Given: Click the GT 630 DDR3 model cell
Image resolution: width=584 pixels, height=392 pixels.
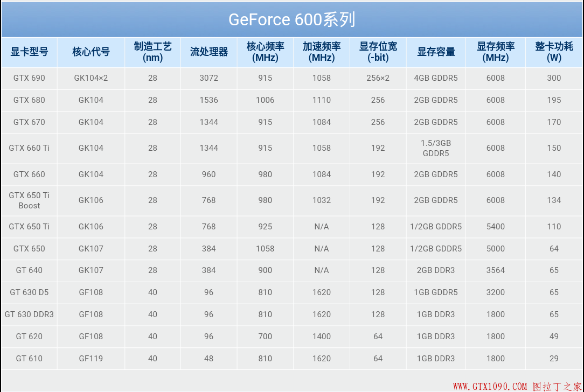Looking at the screenshot, I should (29, 314).
